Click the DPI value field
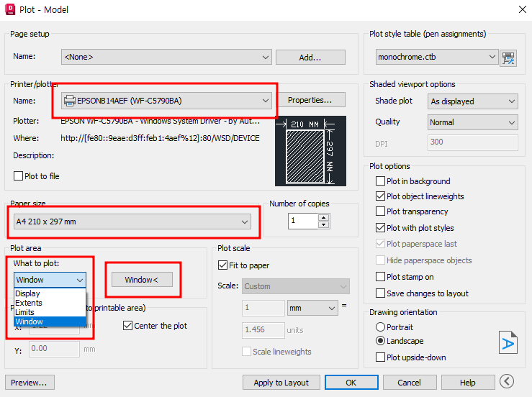 [473, 142]
